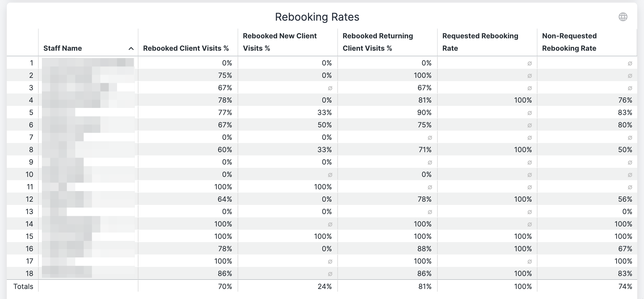The image size is (644, 299).
Task: Select the Totals row label
Action: pyautogui.click(x=23, y=286)
